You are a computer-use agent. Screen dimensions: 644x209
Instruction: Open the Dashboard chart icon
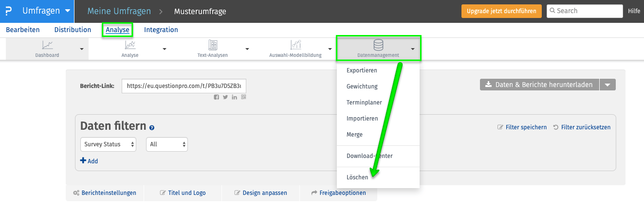pyautogui.click(x=47, y=45)
